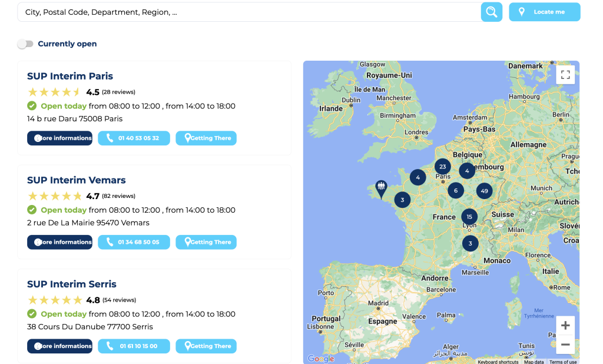Screen dimensions: 603x364
Task: Click the (54 reviews) text for Serris
Action: (119, 300)
